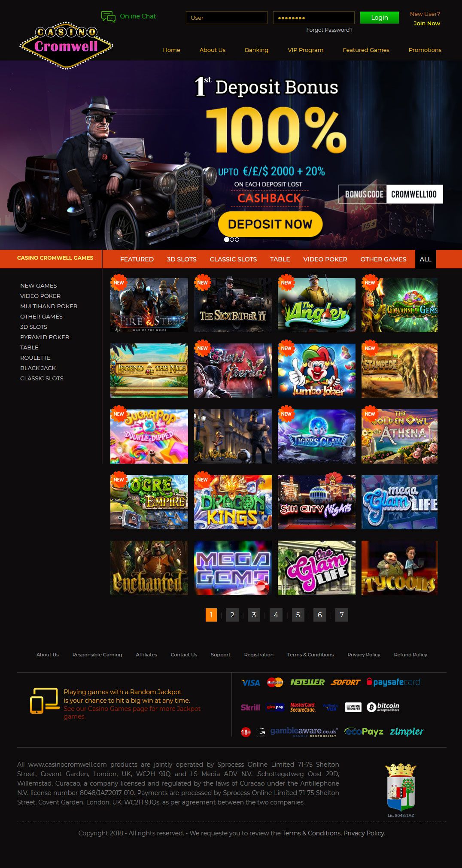The width and height of the screenshot is (462, 868).
Task: Go to page 4 of games
Action: tap(276, 615)
